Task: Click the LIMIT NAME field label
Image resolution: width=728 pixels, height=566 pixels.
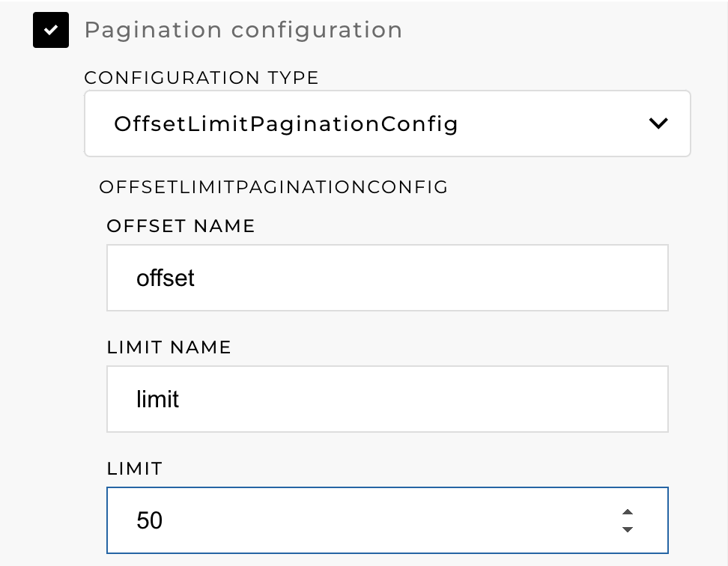Action: point(169,347)
